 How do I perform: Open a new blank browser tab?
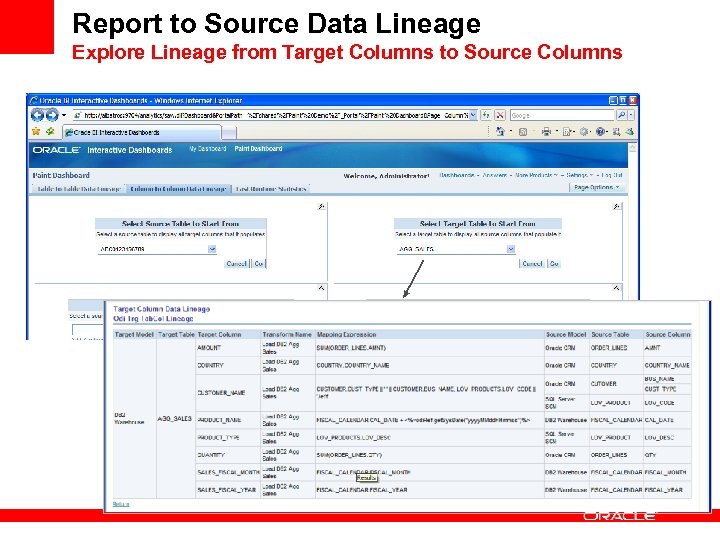point(229,133)
